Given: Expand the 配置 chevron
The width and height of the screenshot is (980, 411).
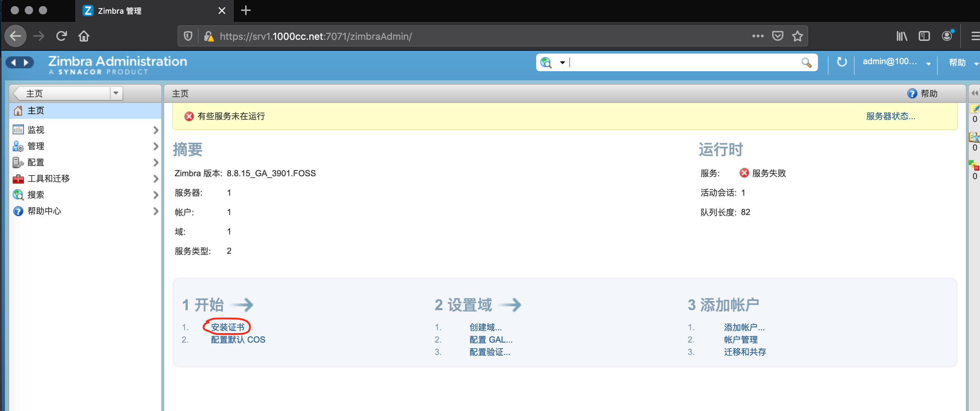Looking at the screenshot, I should (x=155, y=162).
